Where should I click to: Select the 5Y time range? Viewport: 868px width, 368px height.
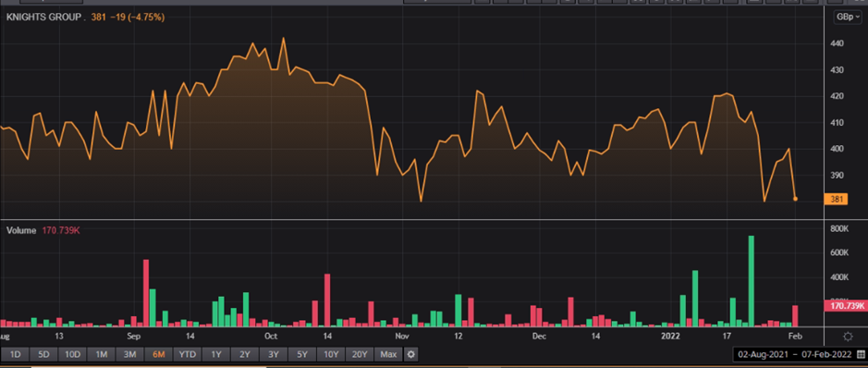click(x=302, y=354)
